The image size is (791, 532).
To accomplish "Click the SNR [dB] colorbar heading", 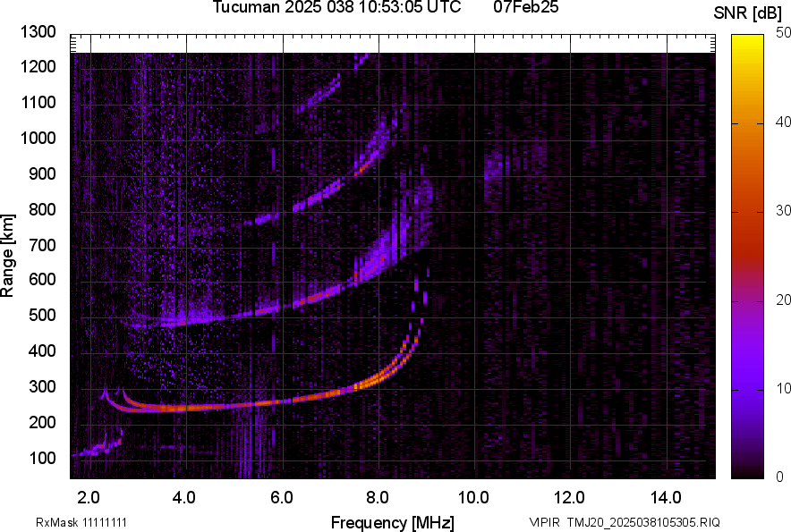I will [x=750, y=13].
